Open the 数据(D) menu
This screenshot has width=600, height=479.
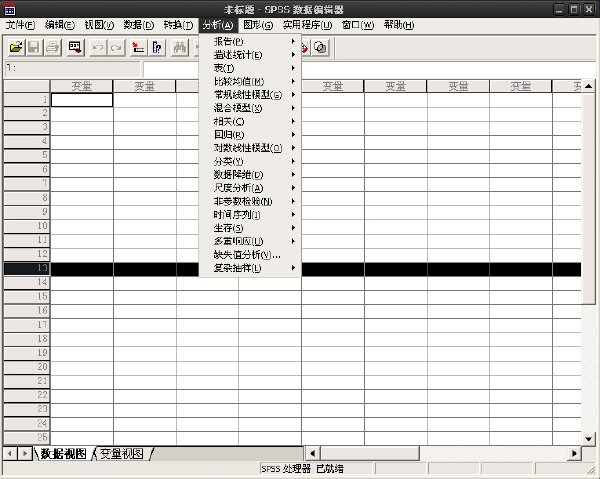point(139,25)
